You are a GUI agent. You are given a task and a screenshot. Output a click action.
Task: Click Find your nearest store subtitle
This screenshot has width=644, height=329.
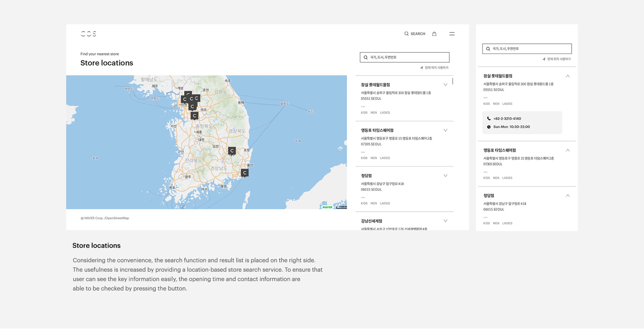pos(100,54)
